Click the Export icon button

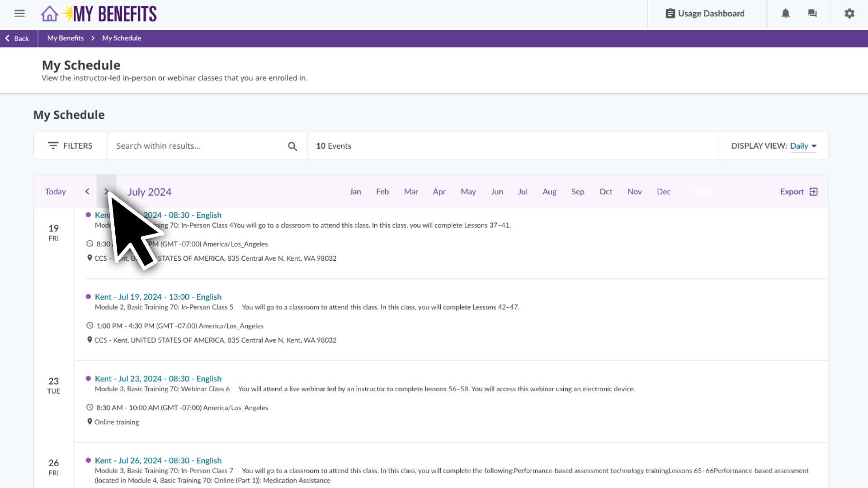click(x=813, y=192)
